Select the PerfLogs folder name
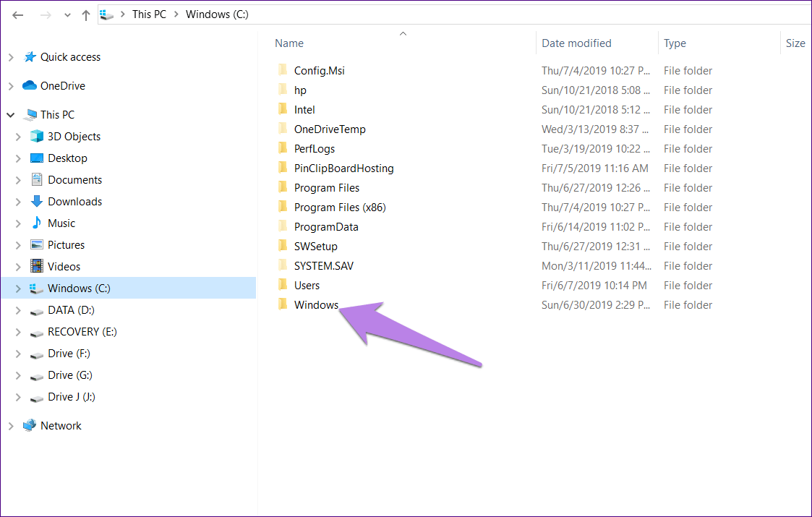 point(315,149)
